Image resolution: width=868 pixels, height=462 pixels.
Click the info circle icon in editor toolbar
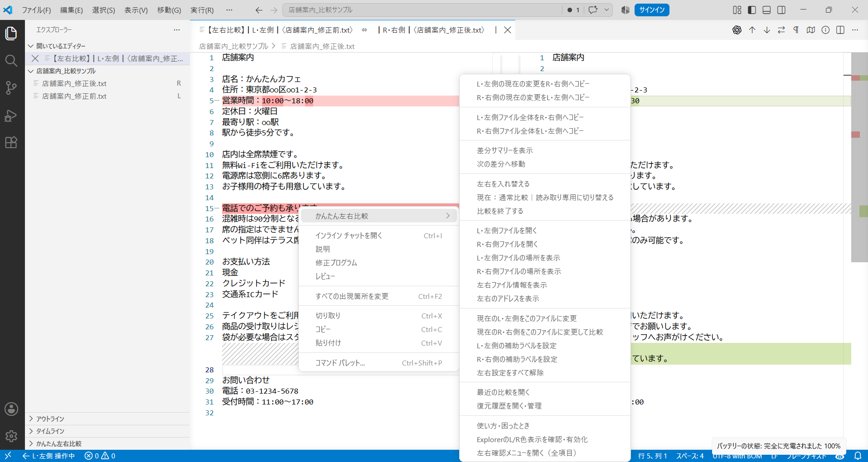tap(826, 30)
